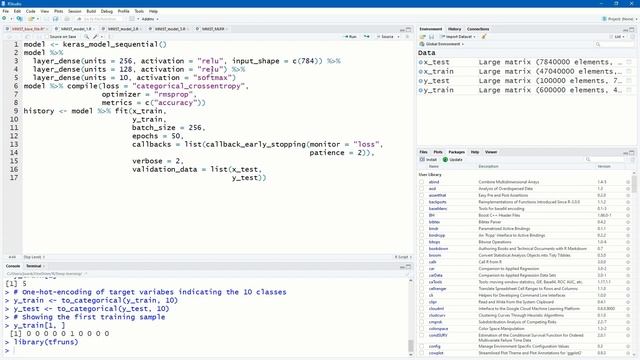Screen dimensions: 640x360
Task: Click the table view icon for x_train
Action: [x=629, y=71]
